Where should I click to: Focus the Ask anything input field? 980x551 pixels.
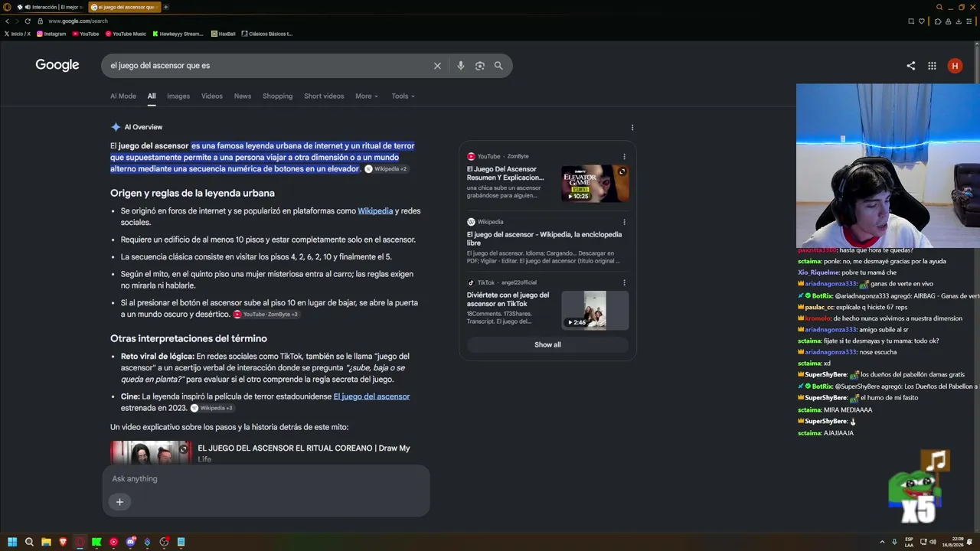(266, 479)
